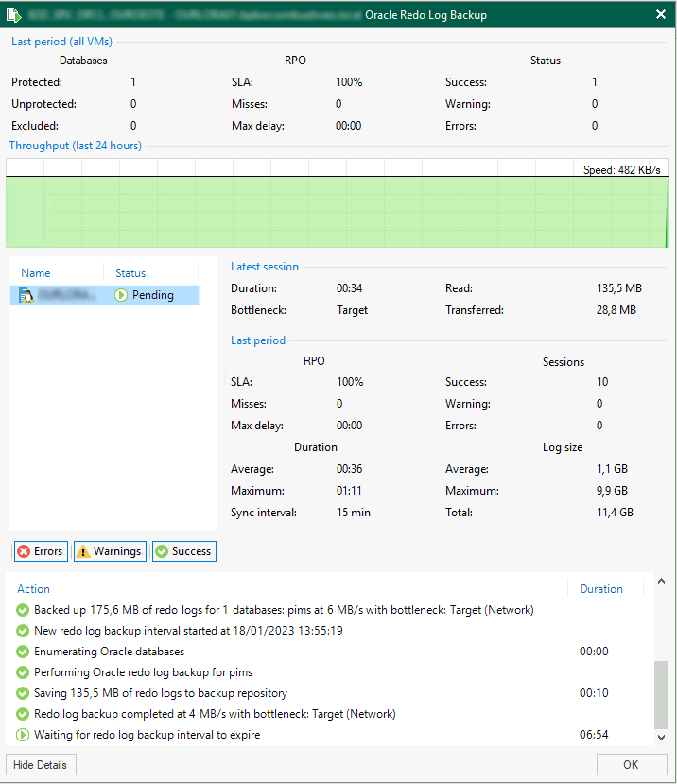Viewport: 677px width, 784px height.
Task: Click the log scrollbar up arrow
Action: [661, 581]
